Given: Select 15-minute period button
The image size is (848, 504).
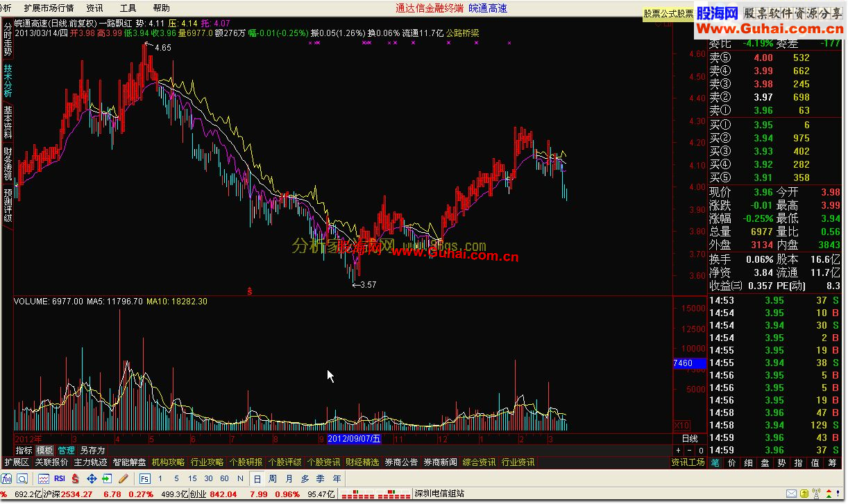Looking at the screenshot, I should tap(192, 478).
